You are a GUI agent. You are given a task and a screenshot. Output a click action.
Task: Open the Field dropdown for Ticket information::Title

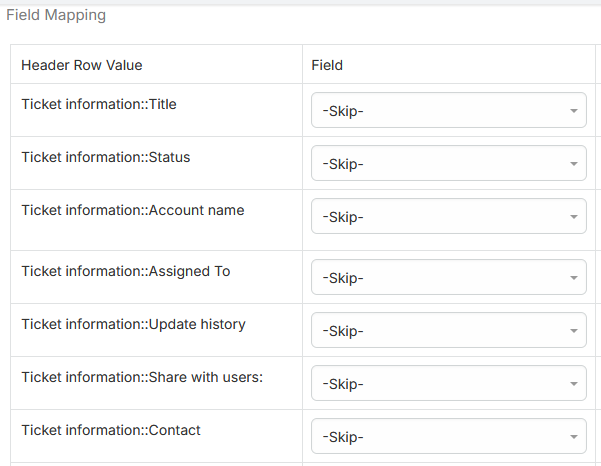pyautogui.click(x=448, y=110)
